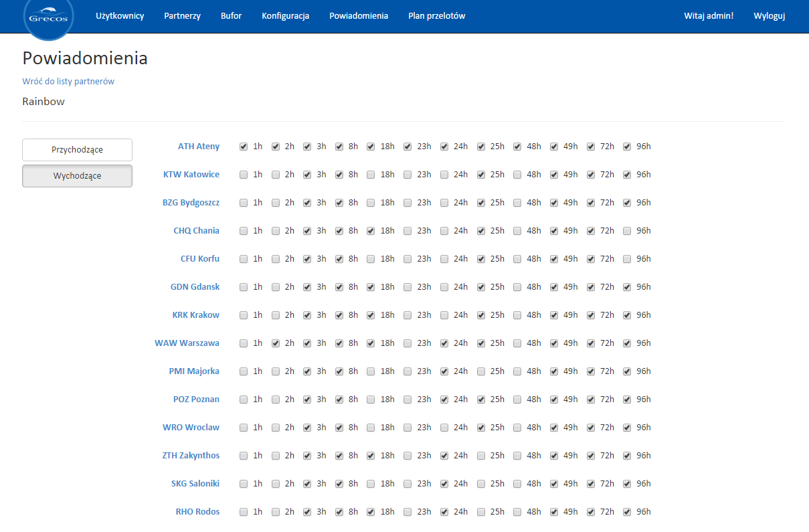Open the Użytkownicy menu
The width and height of the screenshot is (809, 532).
pyautogui.click(x=120, y=16)
